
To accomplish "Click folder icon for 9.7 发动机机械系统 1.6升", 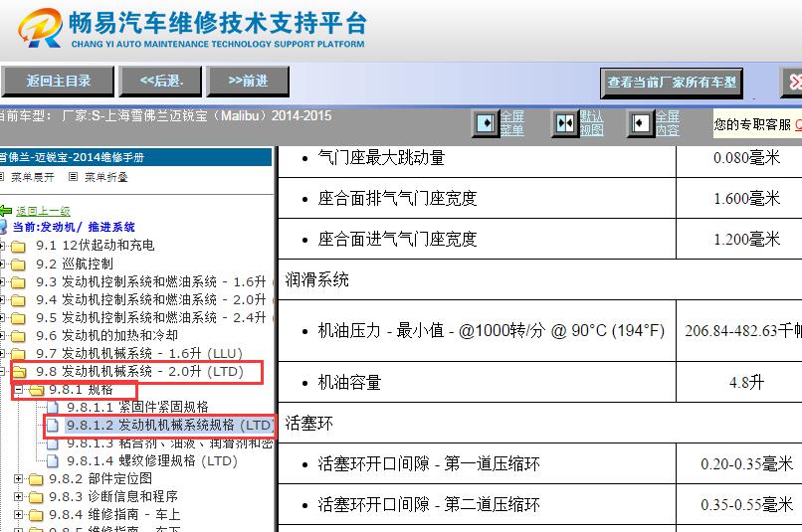I will coord(18,354).
